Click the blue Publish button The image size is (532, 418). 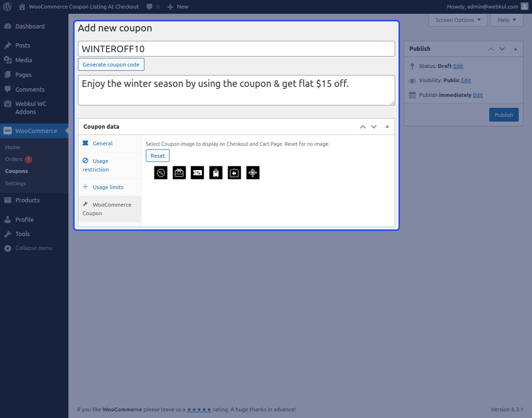(503, 114)
